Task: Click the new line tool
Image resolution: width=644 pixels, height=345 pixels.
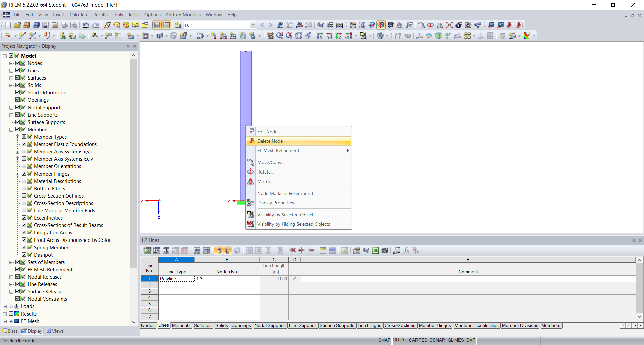Action: (x=22, y=36)
